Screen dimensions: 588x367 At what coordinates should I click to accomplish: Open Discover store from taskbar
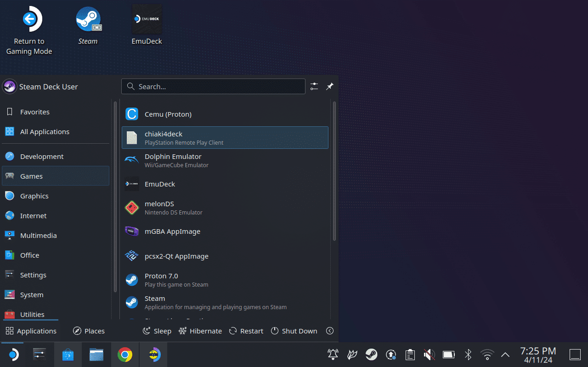68,355
